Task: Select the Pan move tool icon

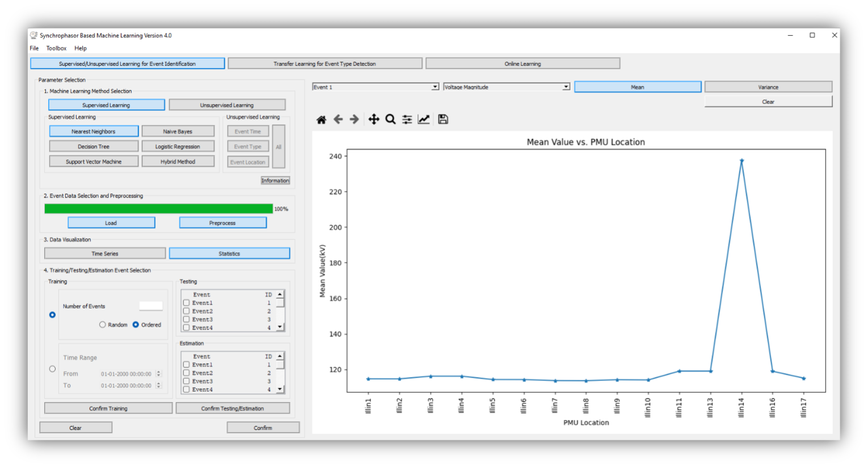Action: [373, 119]
